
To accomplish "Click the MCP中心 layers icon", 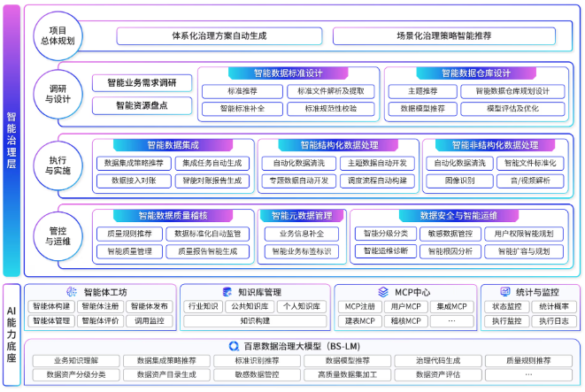I will pyautogui.click(x=383, y=292).
